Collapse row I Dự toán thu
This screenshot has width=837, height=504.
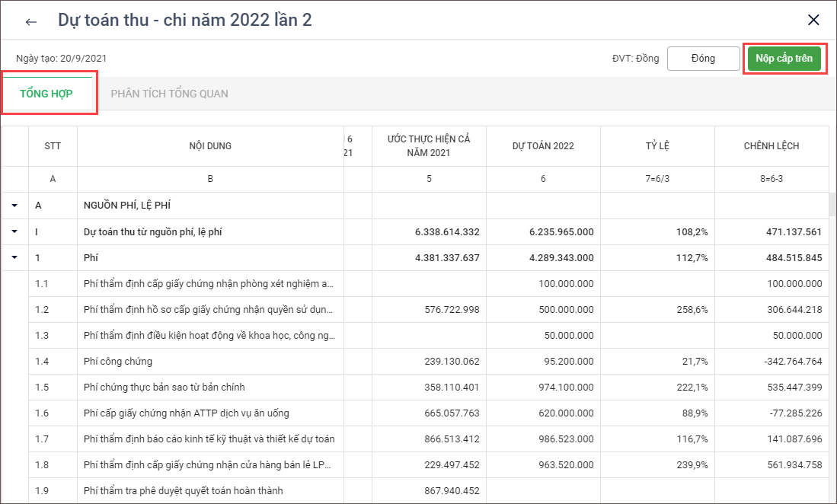(14, 231)
